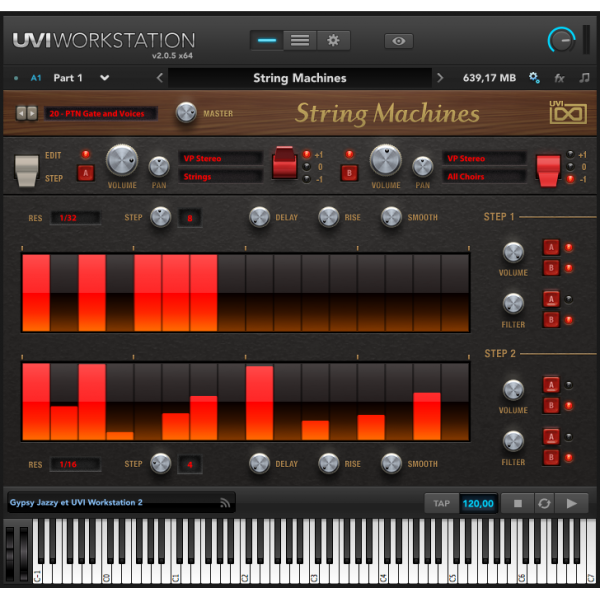Open the 20 - PTN Gate and Voices menu
Image resolution: width=600 pixels, height=600 pixels.
click(101, 113)
